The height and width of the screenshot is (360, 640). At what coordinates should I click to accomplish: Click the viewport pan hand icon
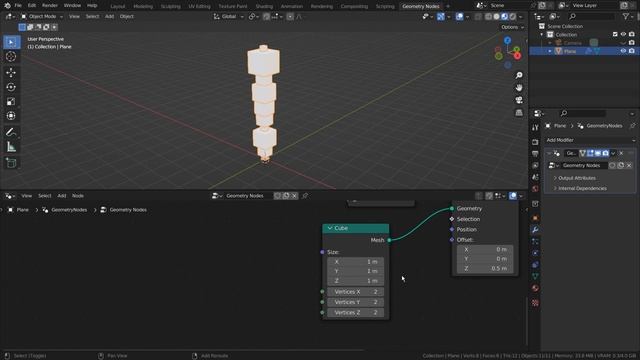point(519,88)
